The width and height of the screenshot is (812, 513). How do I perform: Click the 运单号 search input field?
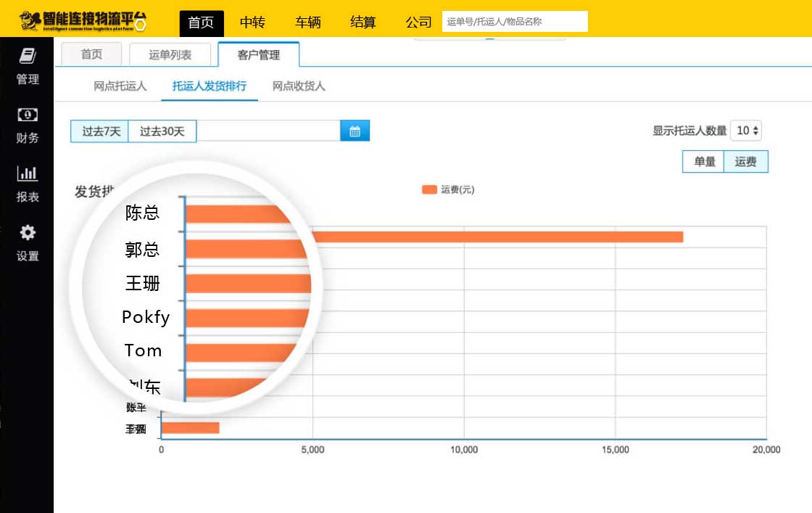coord(514,22)
